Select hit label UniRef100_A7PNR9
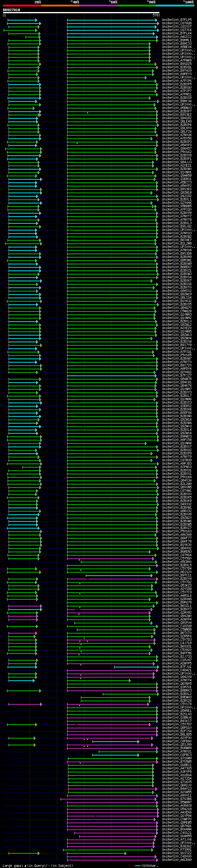The height and width of the screenshot is (868, 197). coord(177,61)
